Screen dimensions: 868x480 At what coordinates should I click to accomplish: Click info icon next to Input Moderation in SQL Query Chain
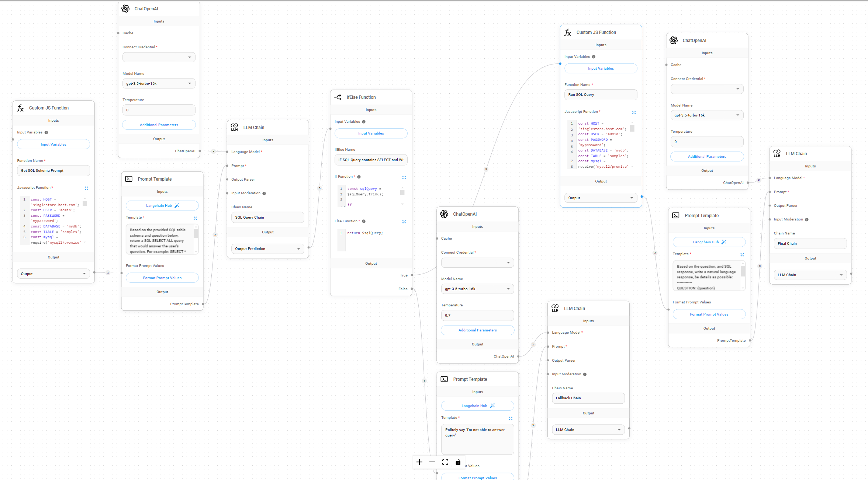(264, 194)
